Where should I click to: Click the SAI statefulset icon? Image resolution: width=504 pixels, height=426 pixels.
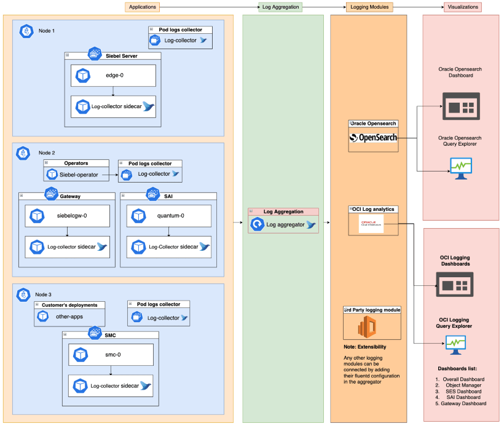pyautogui.click(x=153, y=194)
